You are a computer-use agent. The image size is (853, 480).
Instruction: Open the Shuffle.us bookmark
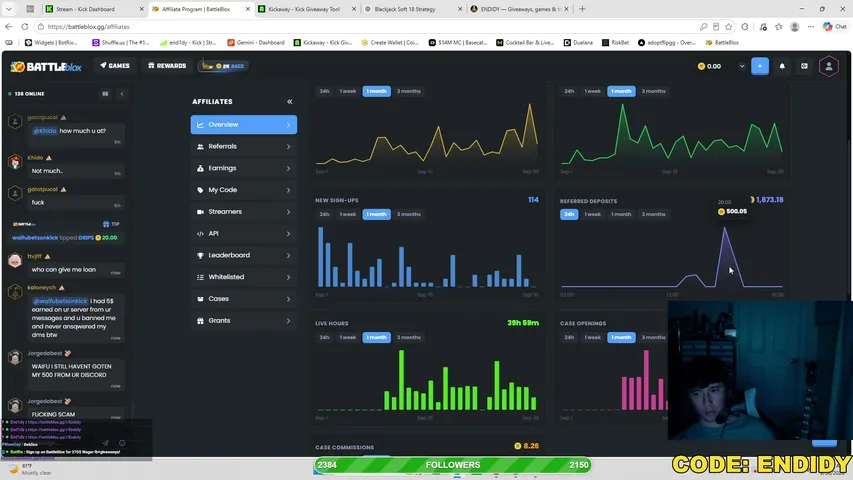pos(120,42)
